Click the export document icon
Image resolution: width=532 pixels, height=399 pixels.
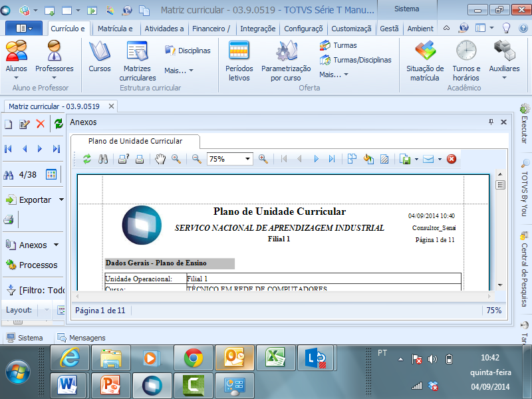405,159
